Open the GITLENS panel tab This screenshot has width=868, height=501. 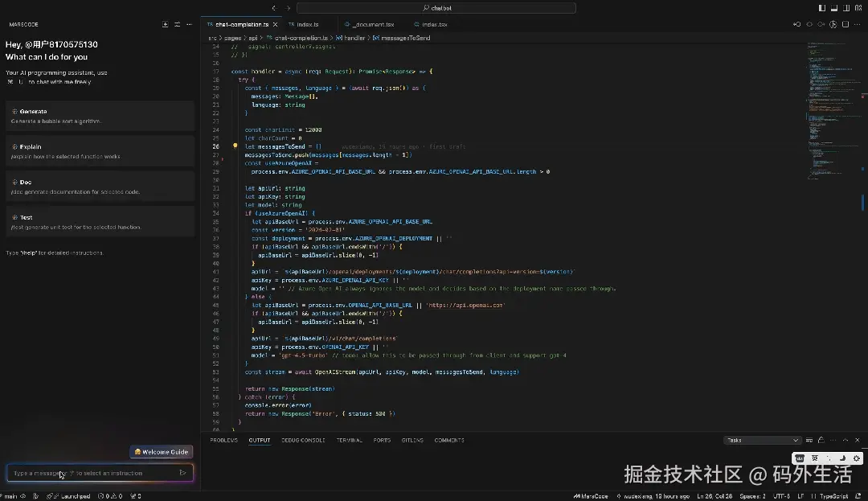[x=411, y=440]
